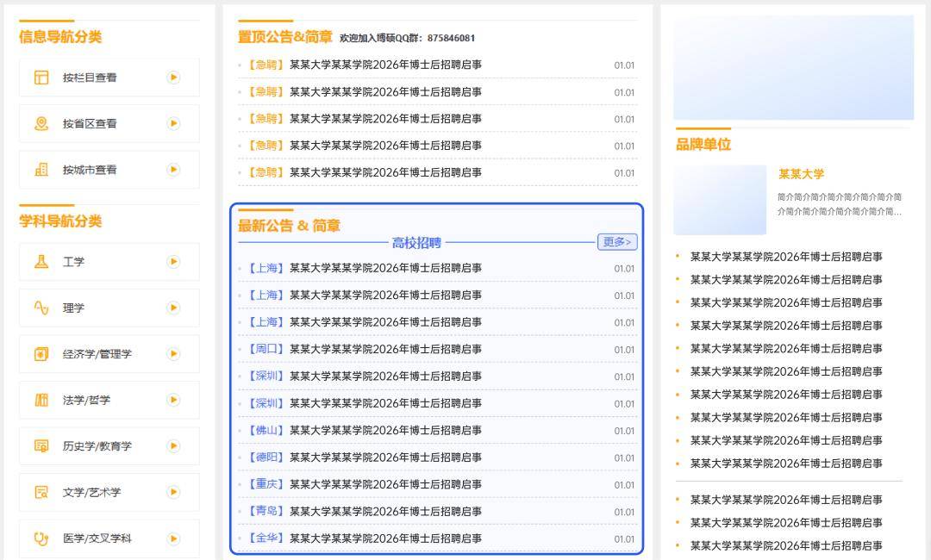Screen dimensions: 931x560
Task: Click play arrow beside 文学/艺术学
Action: (173, 493)
